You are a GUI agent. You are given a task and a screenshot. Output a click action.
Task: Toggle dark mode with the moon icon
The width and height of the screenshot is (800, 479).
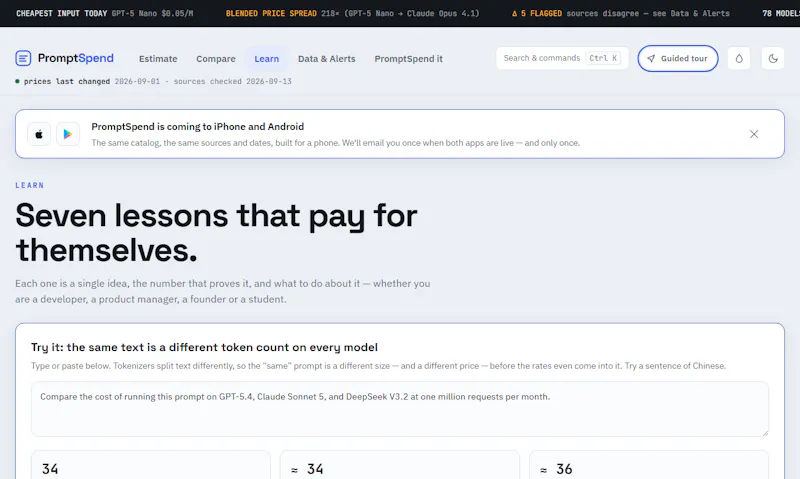pyautogui.click(x=773, y=58)
